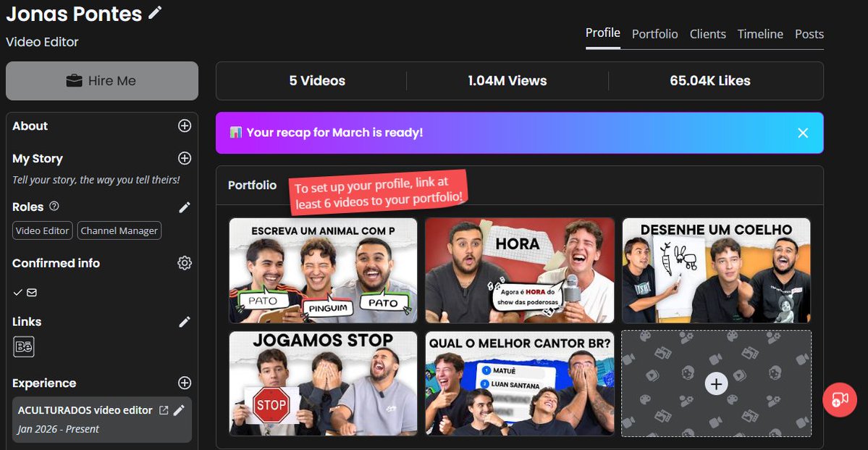Open Confirmed info gear settings
868x450 pixels.
(x=185, y=263)
